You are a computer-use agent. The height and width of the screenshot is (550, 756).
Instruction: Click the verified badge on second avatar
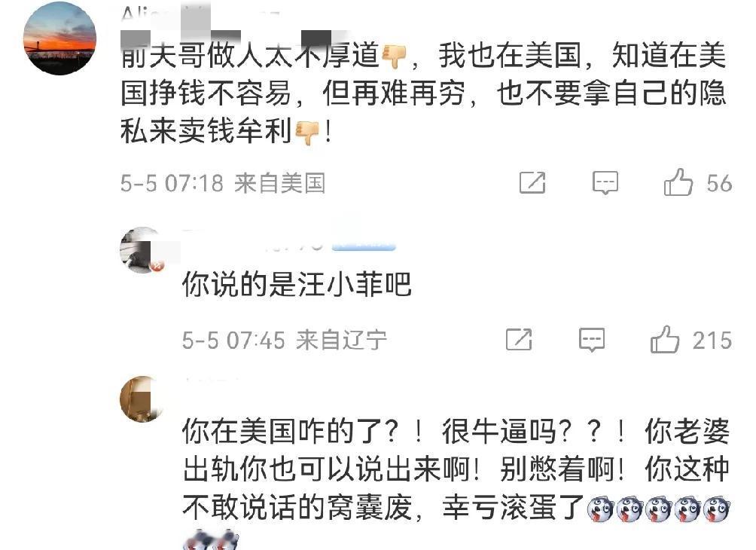pyautogui.click(x=157, y=265)
